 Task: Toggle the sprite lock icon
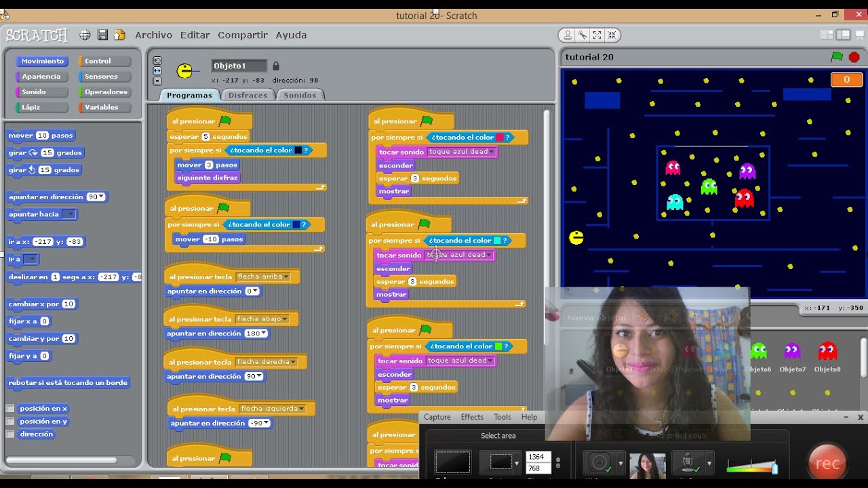click(276, 66)
